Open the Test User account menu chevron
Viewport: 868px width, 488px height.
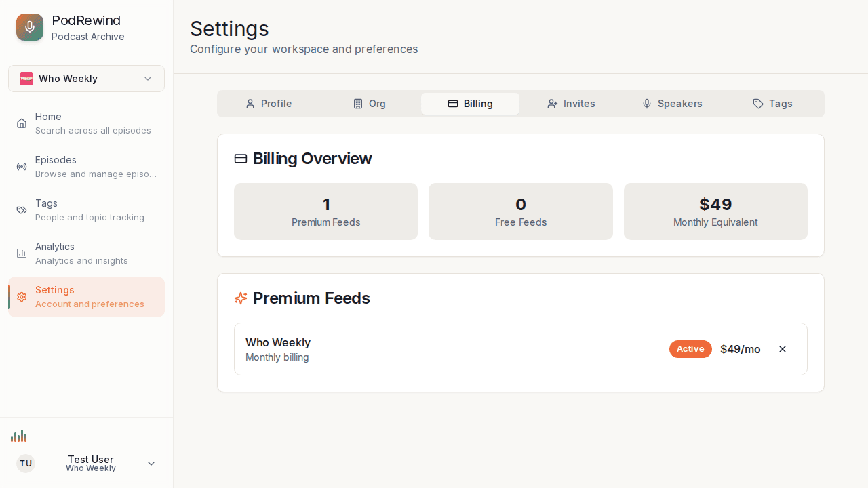coord(151,463)
